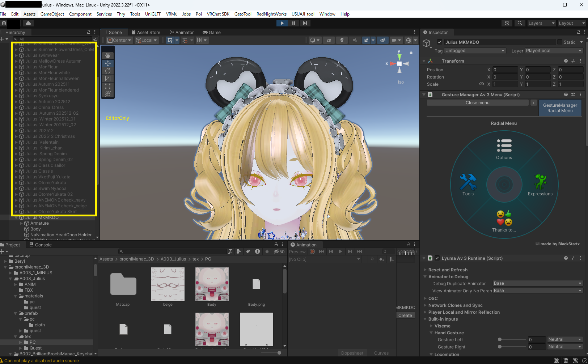Screen dimensions: 588x364
Task: Click the Animation record button
Action: [312, 251]
